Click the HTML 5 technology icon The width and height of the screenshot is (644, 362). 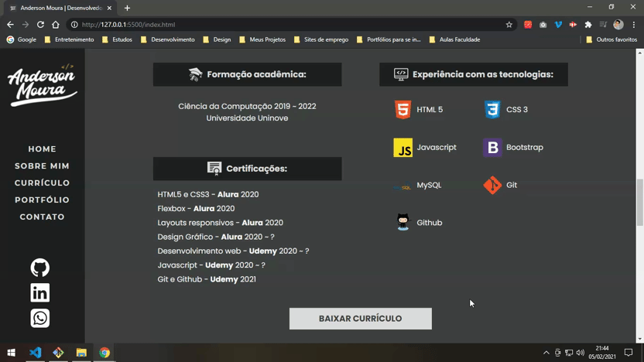click(x=403, y=110)
